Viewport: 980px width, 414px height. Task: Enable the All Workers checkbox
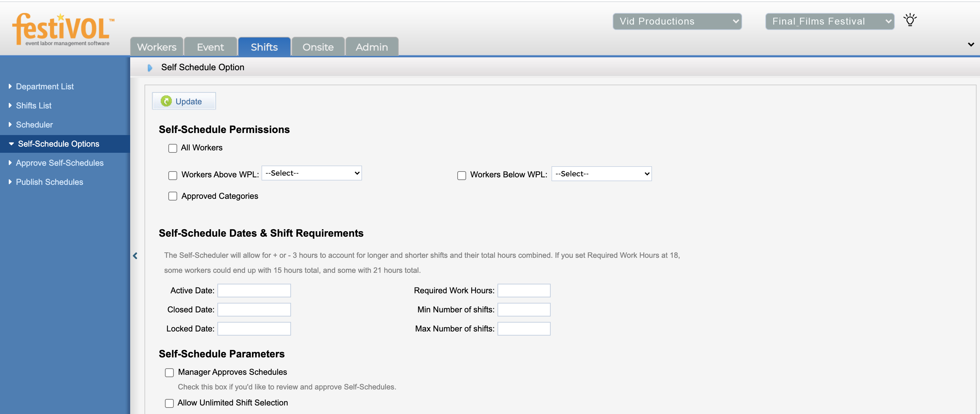[x=173, y=148]
